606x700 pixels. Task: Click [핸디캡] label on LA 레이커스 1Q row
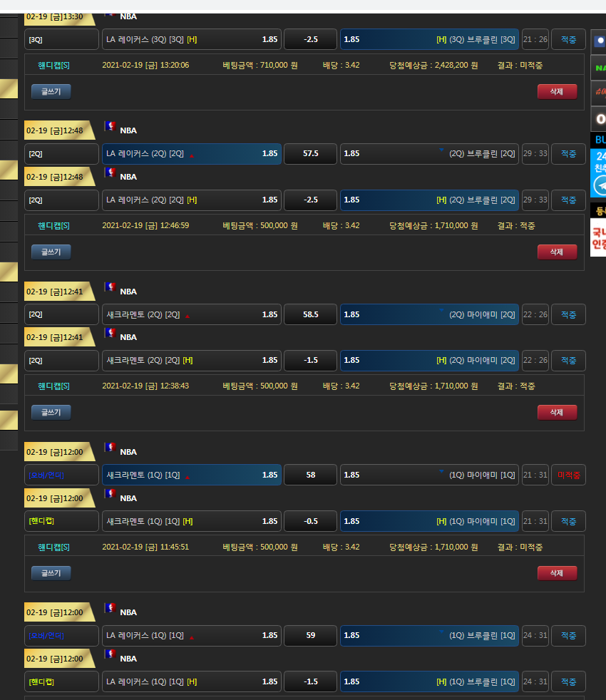61,681
